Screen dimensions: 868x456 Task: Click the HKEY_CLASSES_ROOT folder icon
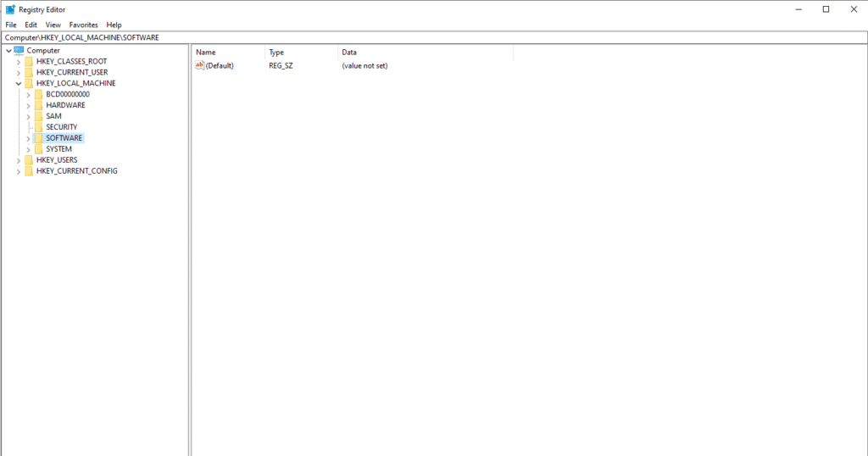coord(29,62)
